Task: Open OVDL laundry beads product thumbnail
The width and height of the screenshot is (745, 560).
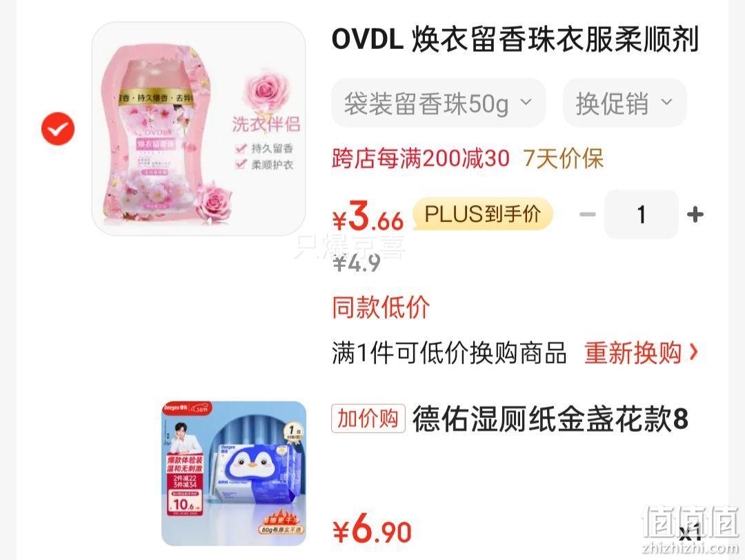Action: pyautogui.click(x=199, y=129)
